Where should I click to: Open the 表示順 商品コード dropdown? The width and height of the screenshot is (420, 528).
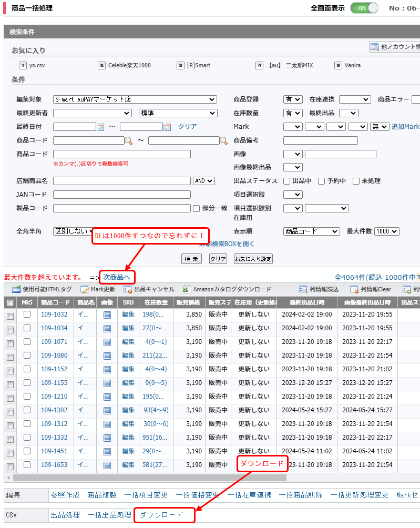pos(312,231)
